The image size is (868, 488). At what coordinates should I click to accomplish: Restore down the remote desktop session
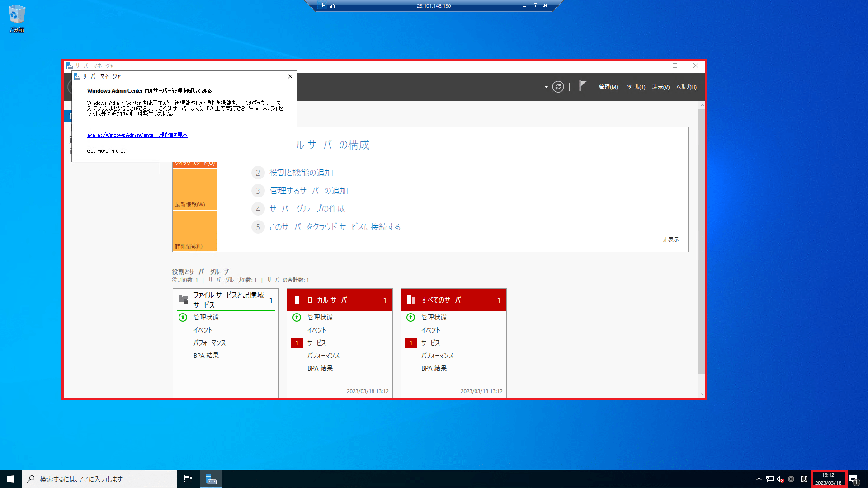point(535,5)
